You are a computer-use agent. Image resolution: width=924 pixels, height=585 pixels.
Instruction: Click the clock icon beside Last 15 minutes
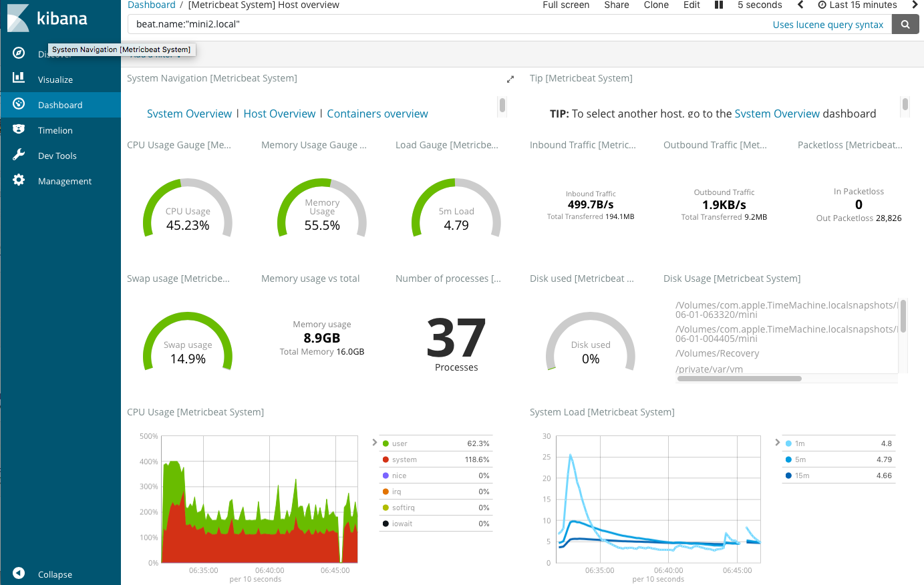pos(822,5)
